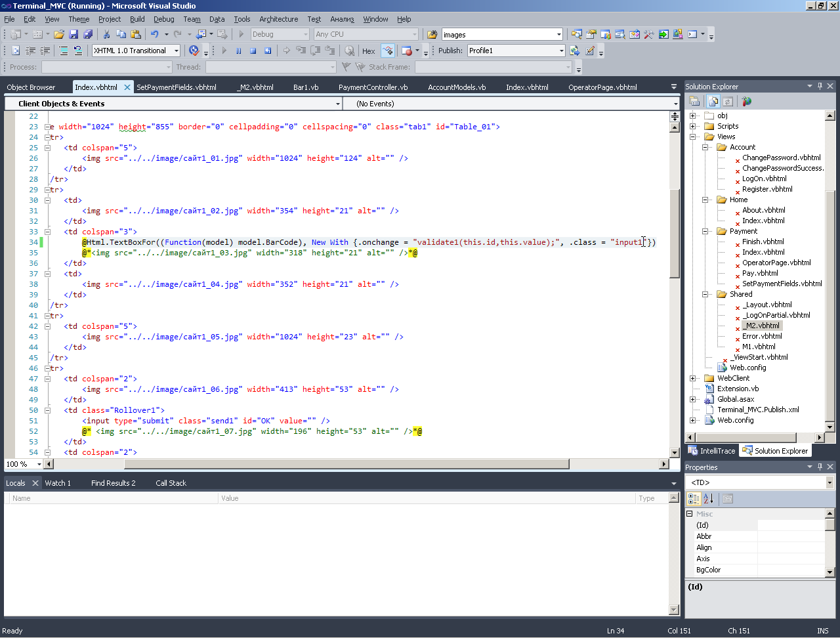The image size is (840, 638).
Task: Toggle auto-hide pin on Solution Explorer
Action: click(x=820, y=86)
